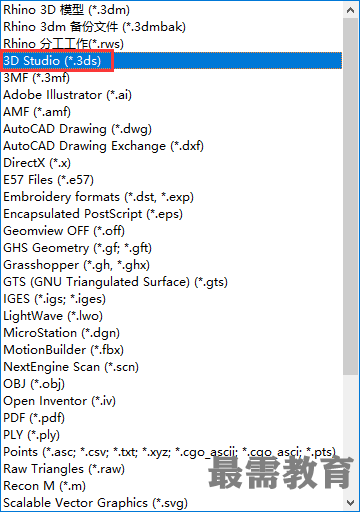Select DirectX (*.x) file type

(172, 163)
